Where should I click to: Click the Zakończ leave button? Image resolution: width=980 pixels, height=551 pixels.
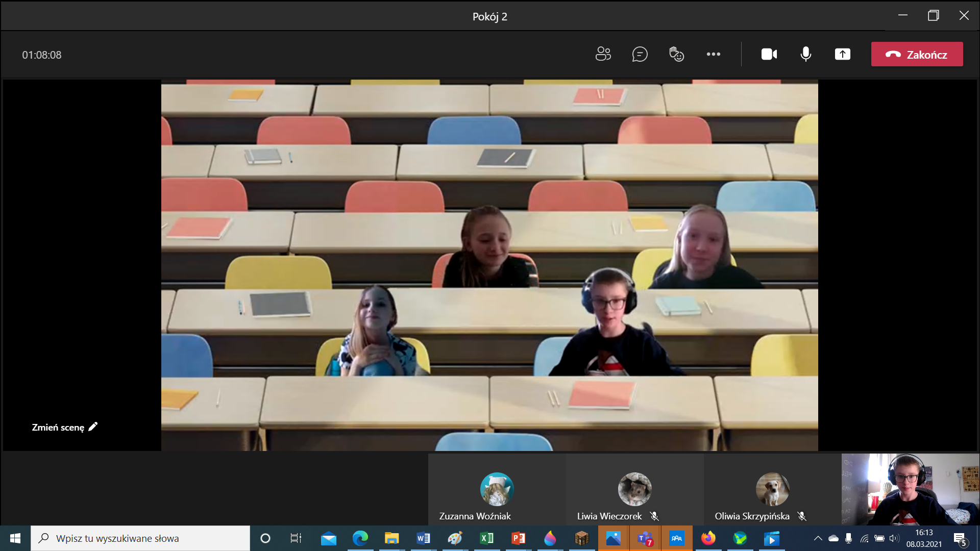click(917, 54)
